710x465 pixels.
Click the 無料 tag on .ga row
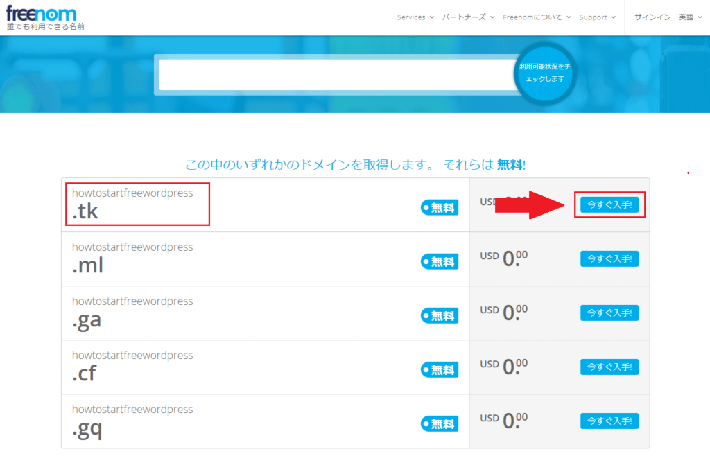pos(439,316)
